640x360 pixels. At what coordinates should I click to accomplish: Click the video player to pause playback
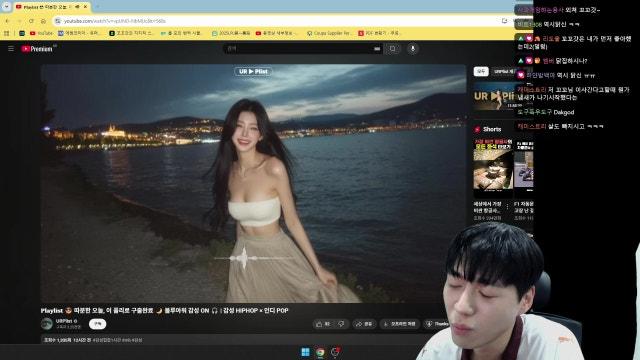tap(253, 184)
